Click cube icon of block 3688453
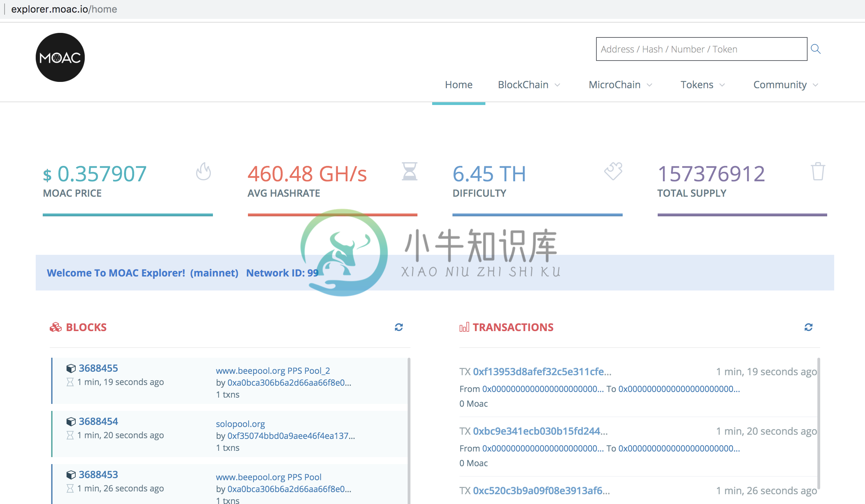Viewport: 865px width, 504px height. [71, 475]
